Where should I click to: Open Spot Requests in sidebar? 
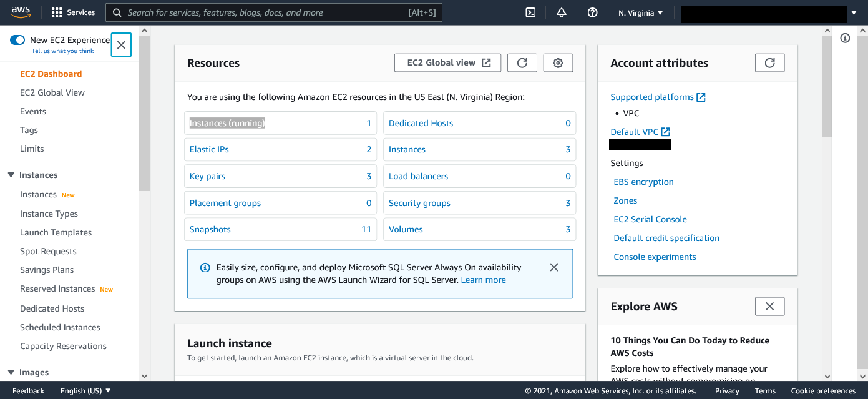point(48,251)
